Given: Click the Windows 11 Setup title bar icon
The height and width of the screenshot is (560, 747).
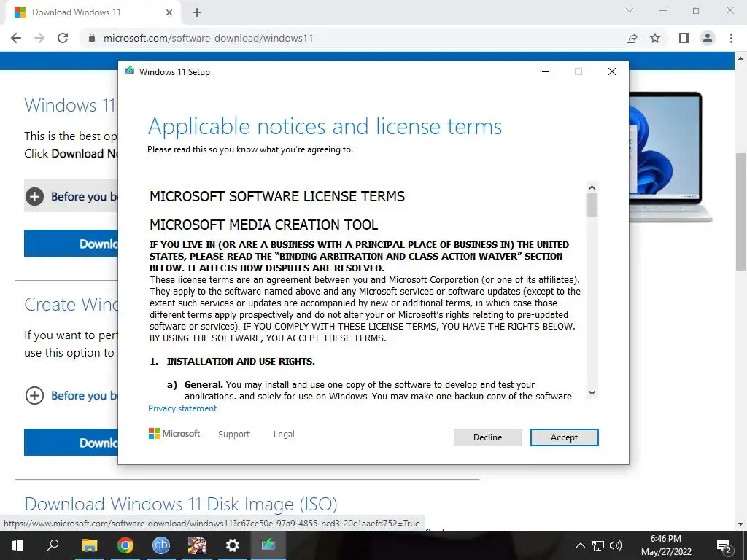Looking at the screenshot, I should [130, 71].
